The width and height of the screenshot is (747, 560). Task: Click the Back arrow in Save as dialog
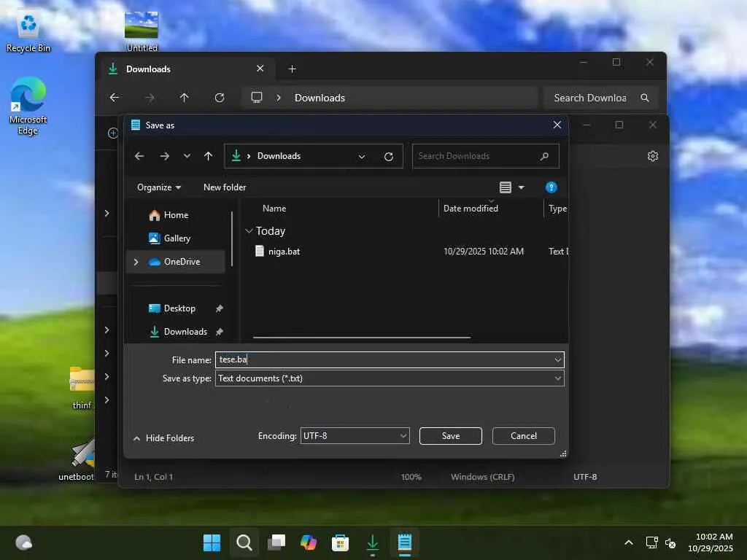pyautogui.click(x=139, y=156)
